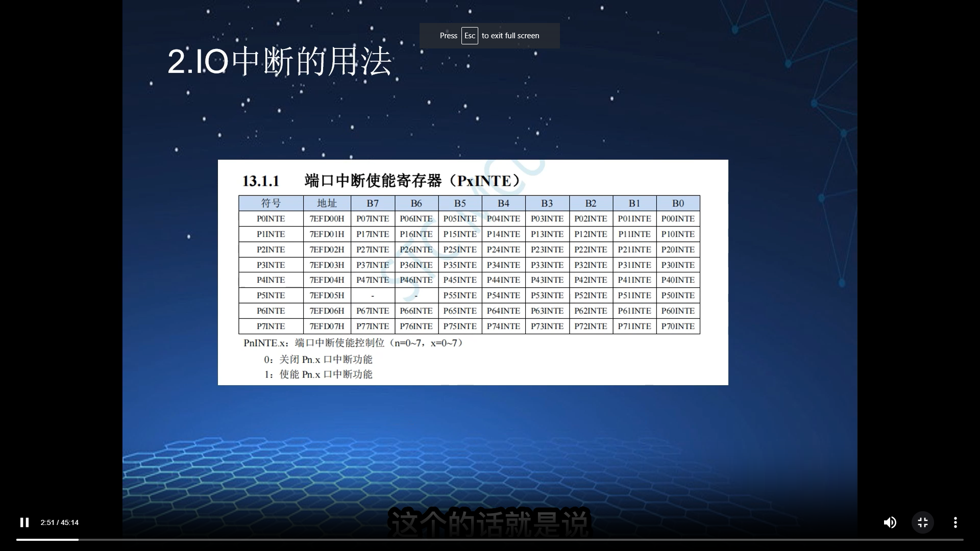Click the B7 column header
980x551 pixels.
click(373, 203)
